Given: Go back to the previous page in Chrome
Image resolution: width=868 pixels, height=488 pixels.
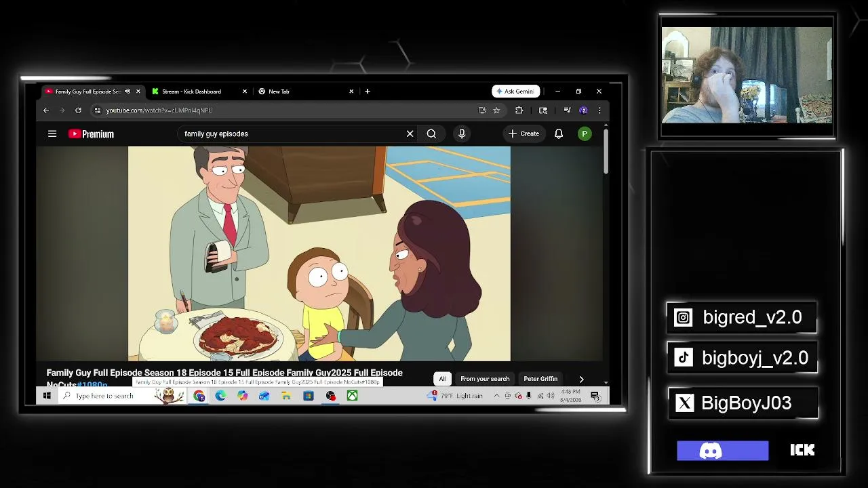Looking at the screenshot, I should click(46, 110).
